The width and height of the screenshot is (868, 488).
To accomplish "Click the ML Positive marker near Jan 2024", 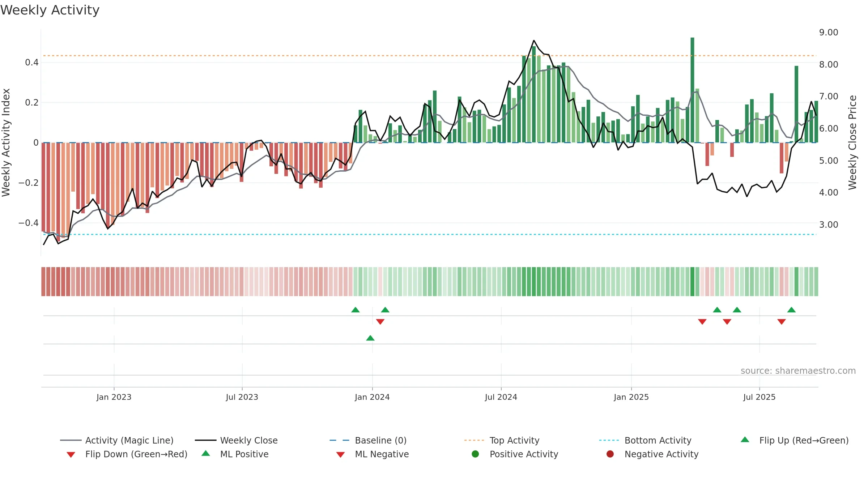I will [x=370, y=338].
